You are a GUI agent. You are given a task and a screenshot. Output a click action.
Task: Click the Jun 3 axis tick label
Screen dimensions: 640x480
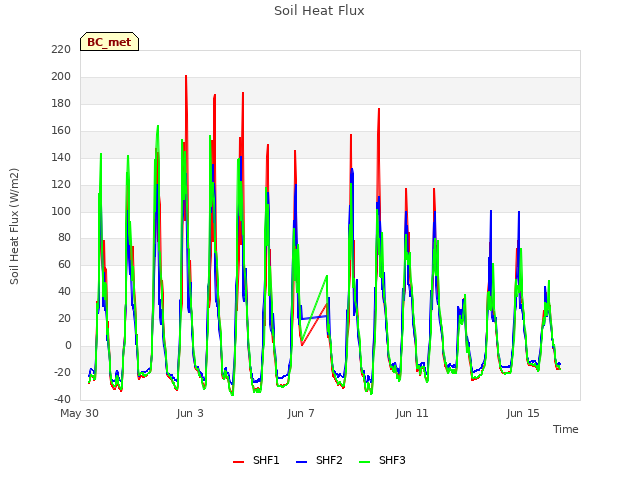click(190, 413)
